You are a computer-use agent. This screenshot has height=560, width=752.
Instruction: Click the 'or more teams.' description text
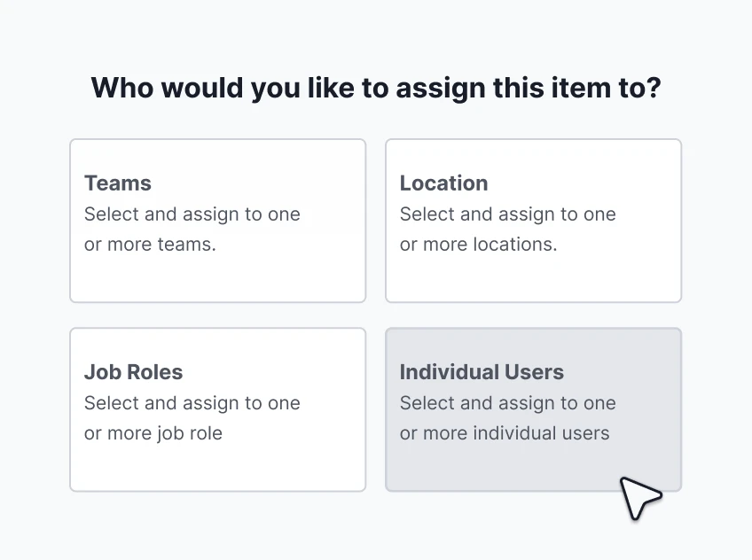click(150, 245)
